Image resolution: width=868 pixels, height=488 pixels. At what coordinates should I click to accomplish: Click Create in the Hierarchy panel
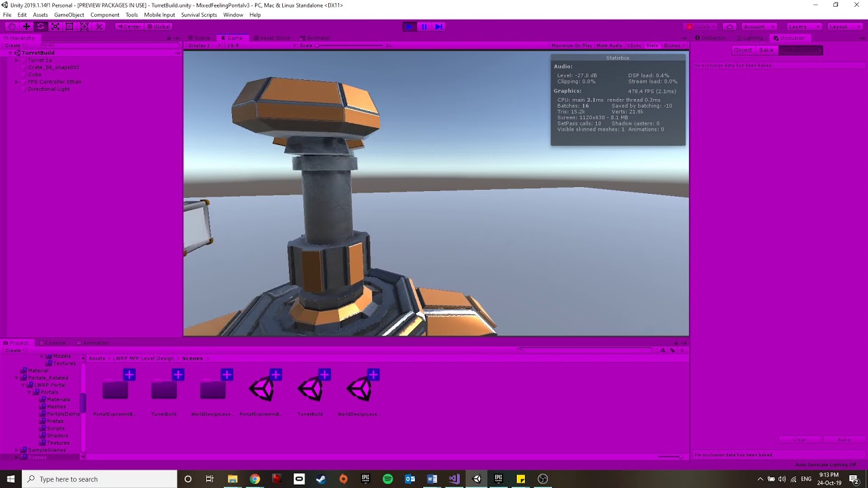click(14, 45)
